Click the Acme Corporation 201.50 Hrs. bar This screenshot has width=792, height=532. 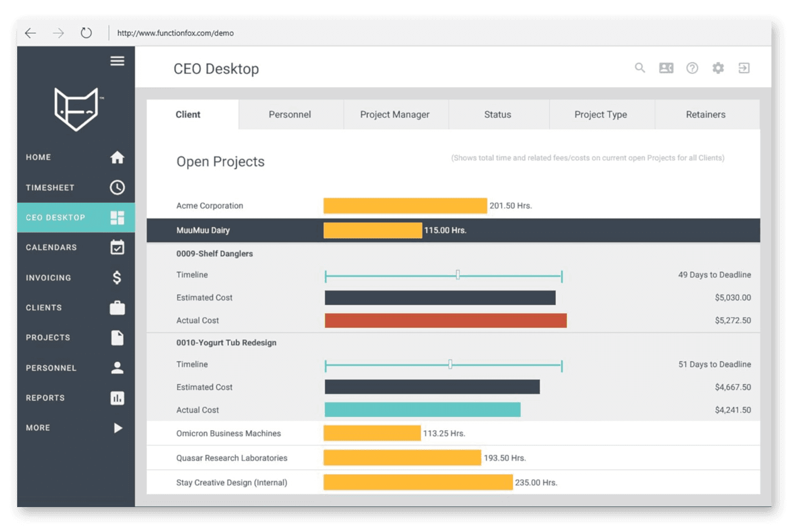[405, 206]
